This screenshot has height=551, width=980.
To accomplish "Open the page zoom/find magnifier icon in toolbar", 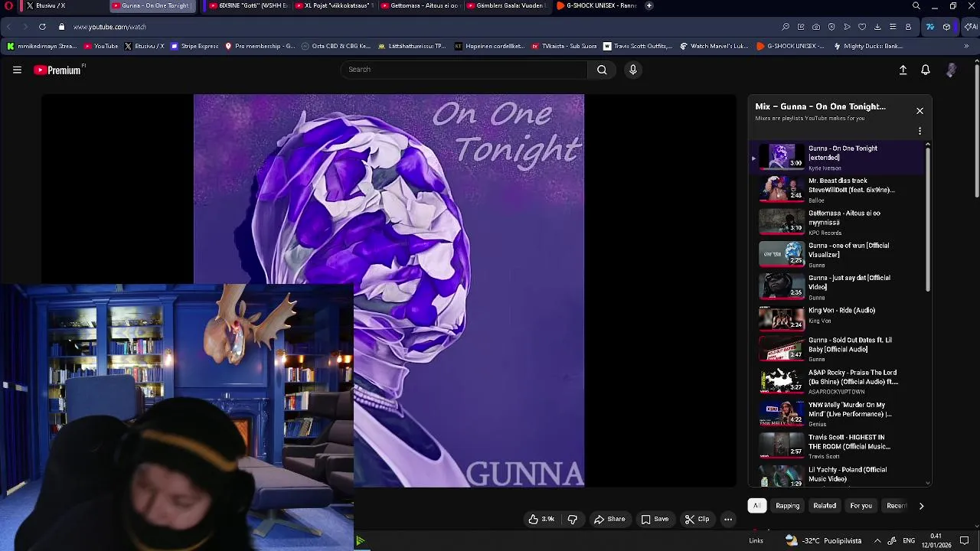I will click(786, 27).
